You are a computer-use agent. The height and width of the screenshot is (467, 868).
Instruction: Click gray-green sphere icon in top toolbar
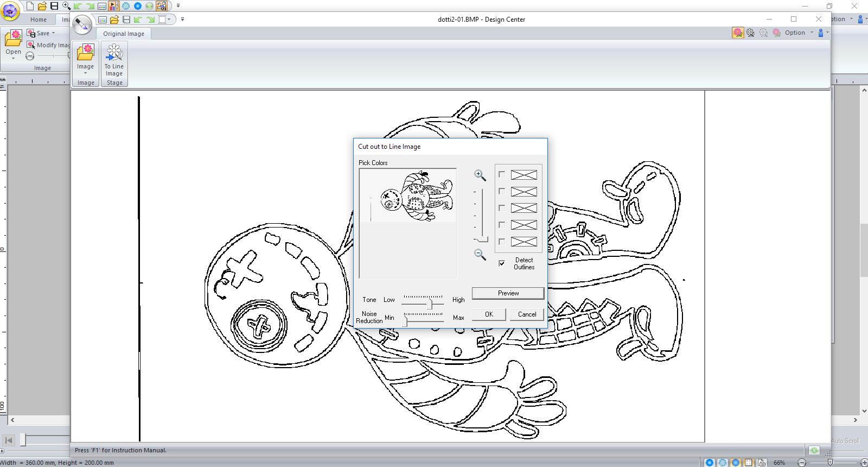[149, 6]
